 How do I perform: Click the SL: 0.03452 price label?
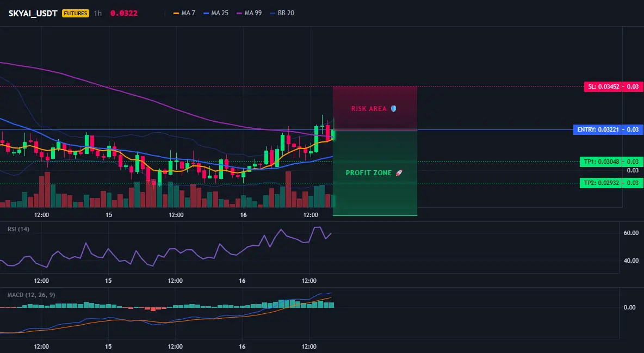tap(603, 86)
